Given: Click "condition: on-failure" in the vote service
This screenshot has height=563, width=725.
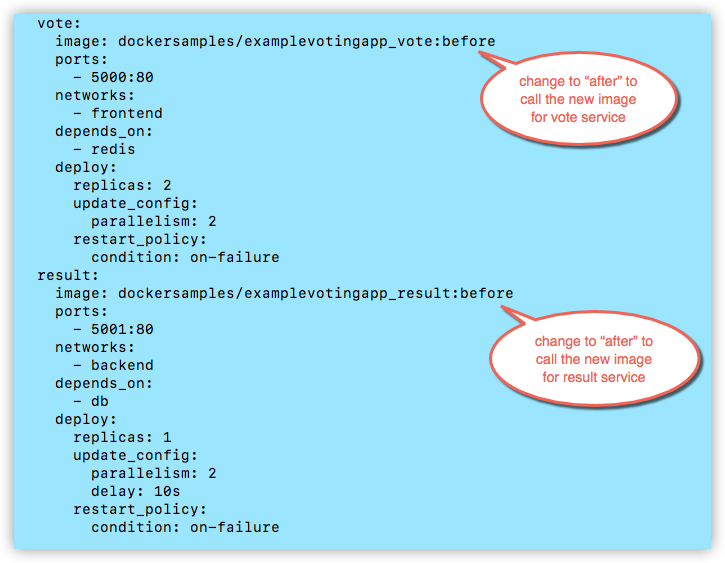Looking at the screenshot, I should 185,257.
